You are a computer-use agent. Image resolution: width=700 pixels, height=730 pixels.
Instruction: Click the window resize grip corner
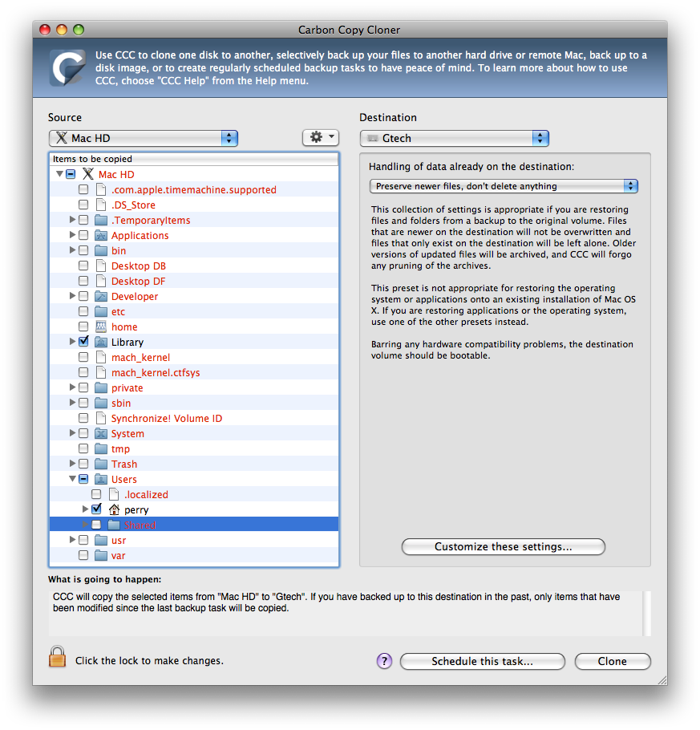[662, 679]
